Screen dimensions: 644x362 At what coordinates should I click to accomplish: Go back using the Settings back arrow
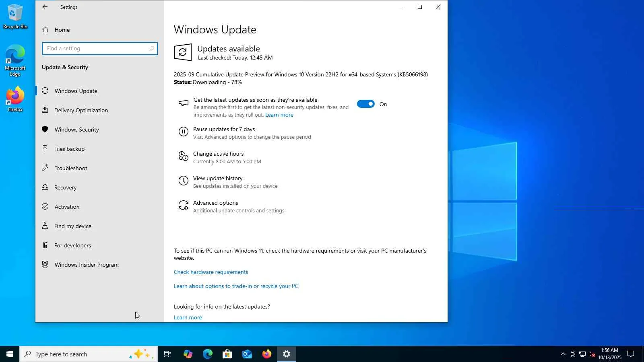(x=45, y=7)
